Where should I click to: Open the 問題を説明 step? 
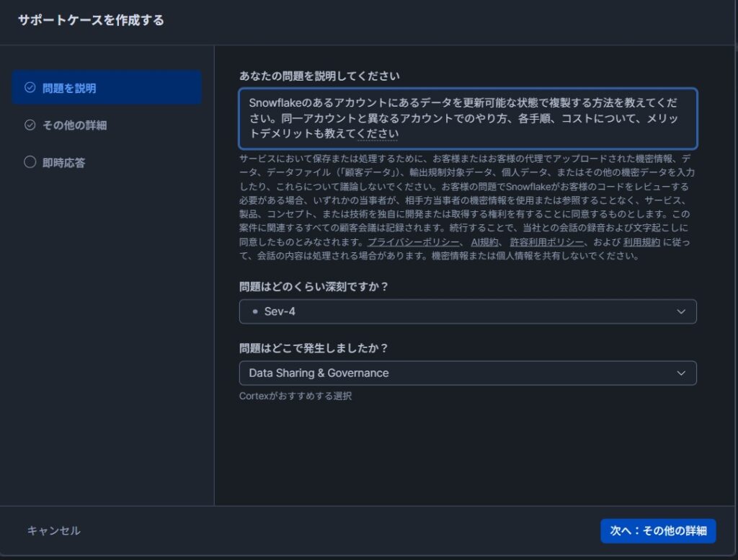tap(107, 87)
